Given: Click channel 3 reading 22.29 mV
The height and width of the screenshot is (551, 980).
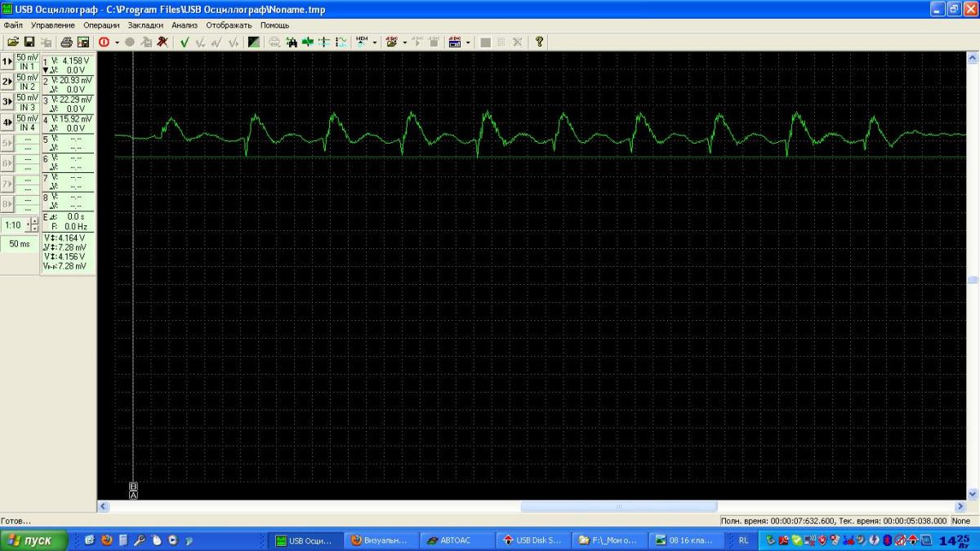Looking at the screenshot, I should point(76,100).
